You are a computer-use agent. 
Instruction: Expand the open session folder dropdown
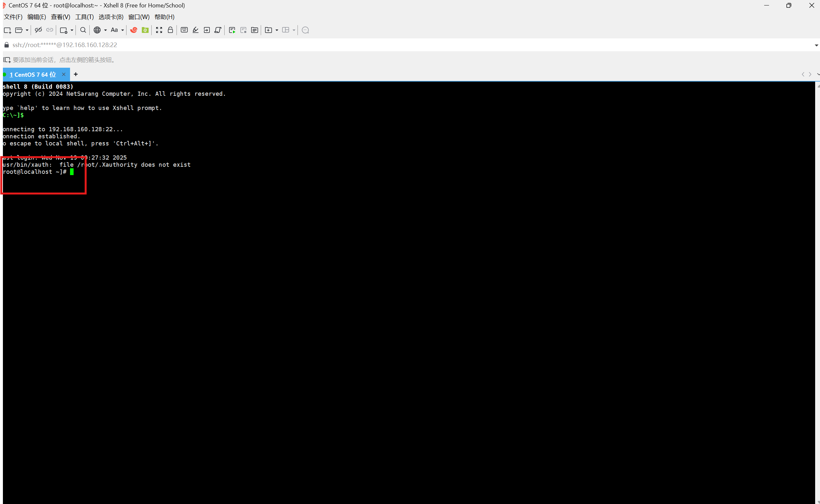tap(27, 30)
